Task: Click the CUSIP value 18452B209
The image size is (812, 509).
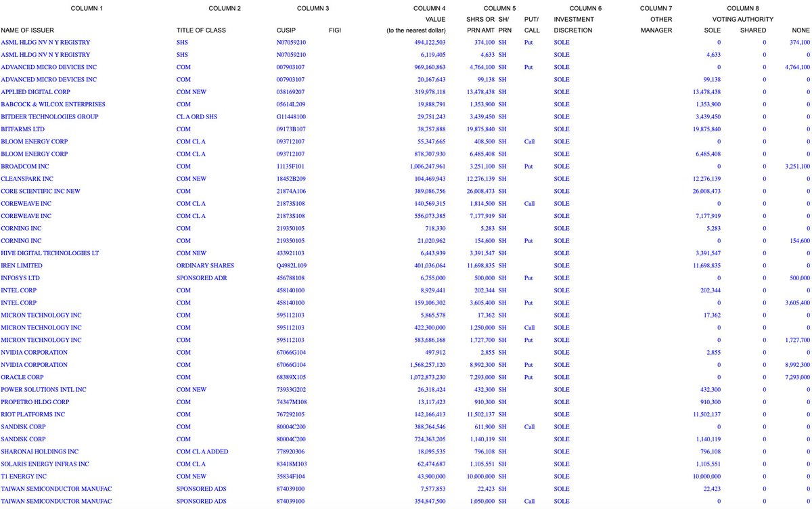Action: [291, 179]
